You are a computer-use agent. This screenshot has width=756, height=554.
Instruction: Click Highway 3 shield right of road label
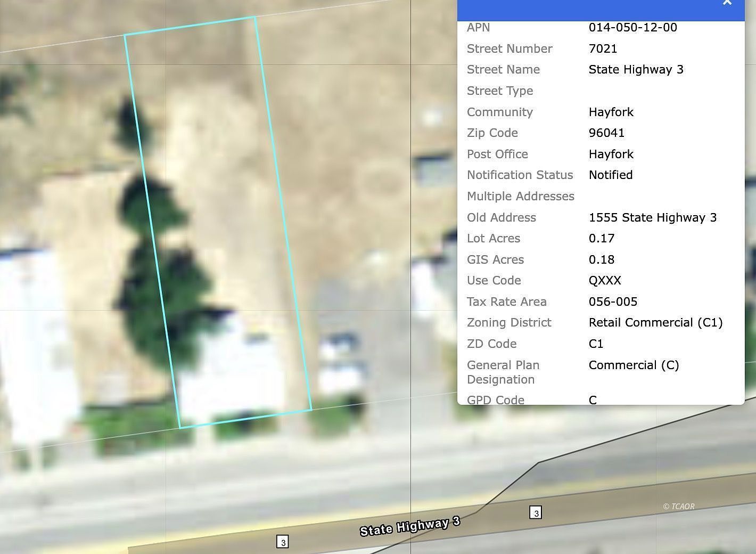coord(536,513)
